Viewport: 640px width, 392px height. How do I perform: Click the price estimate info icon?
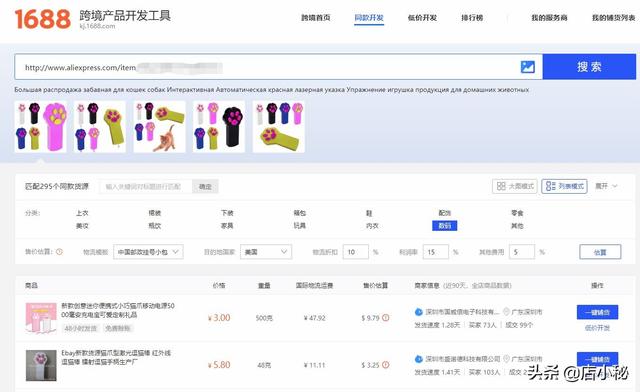pos(59,252)
